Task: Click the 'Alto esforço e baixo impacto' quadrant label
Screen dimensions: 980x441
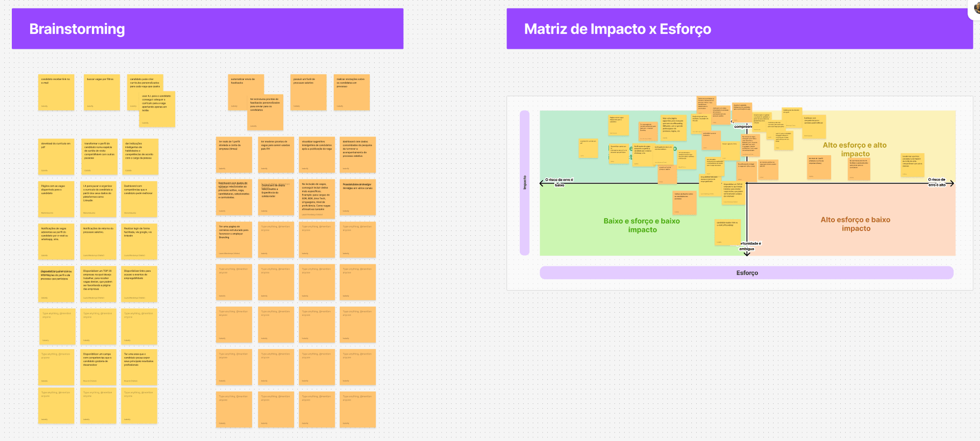Action: 855,224
